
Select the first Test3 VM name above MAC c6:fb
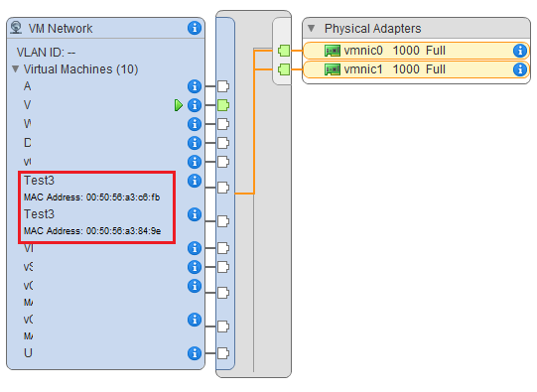39,180
